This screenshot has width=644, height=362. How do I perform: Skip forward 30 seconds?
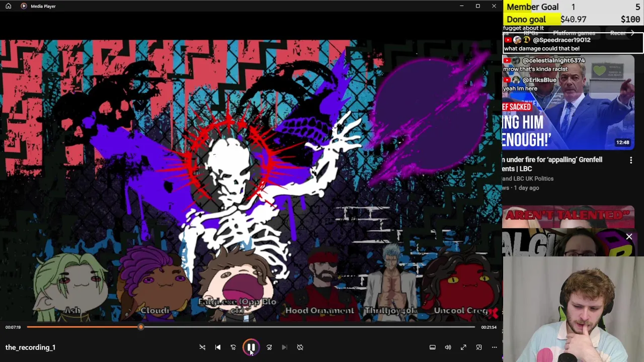(269, 347)
